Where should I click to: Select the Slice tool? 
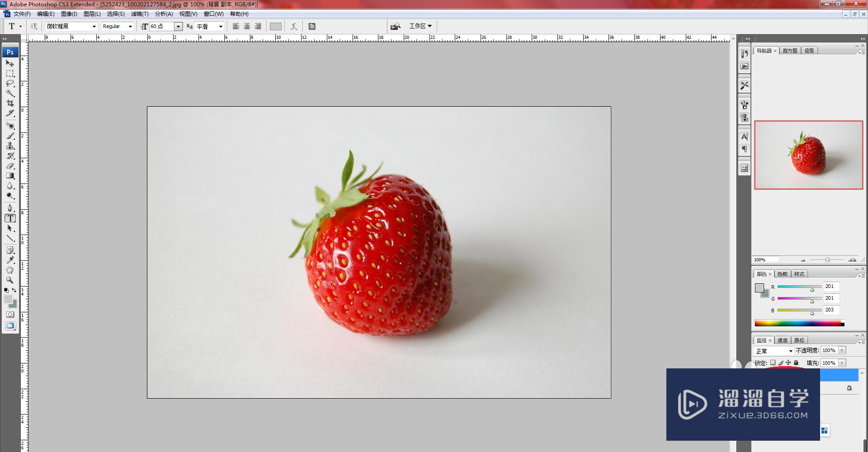point(10,113)
